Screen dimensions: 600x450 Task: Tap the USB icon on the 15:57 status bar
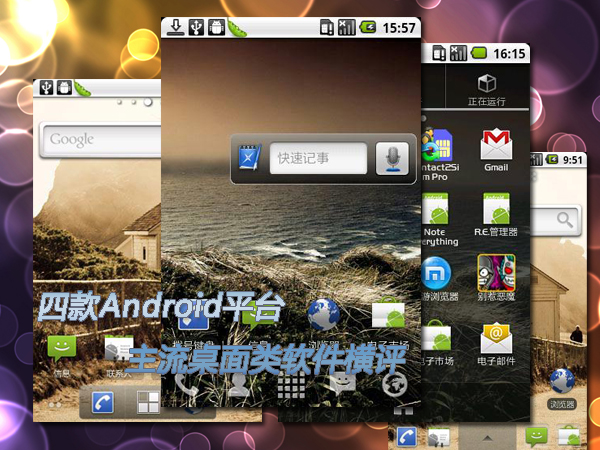[x=196, y=28]
